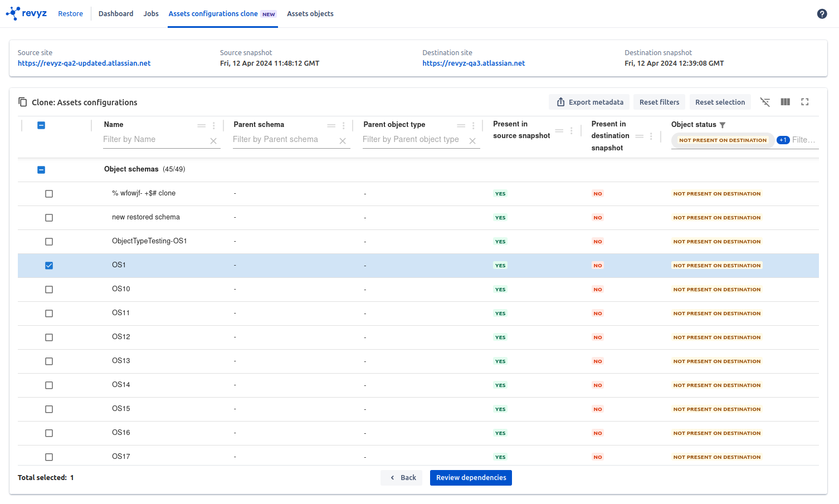The width and height of the screenshot is (839, 504).
Task: Click the YES badge in OS10 row
Action: tap(500, 290)
